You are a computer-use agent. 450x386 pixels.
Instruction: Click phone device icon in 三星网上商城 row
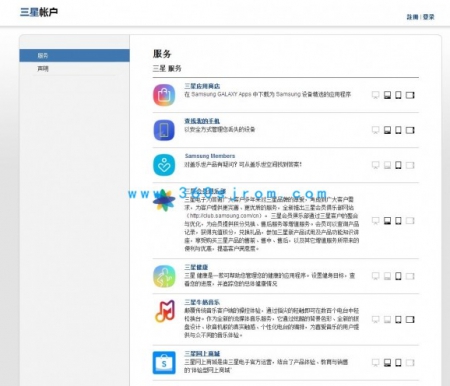pos(398,362)
